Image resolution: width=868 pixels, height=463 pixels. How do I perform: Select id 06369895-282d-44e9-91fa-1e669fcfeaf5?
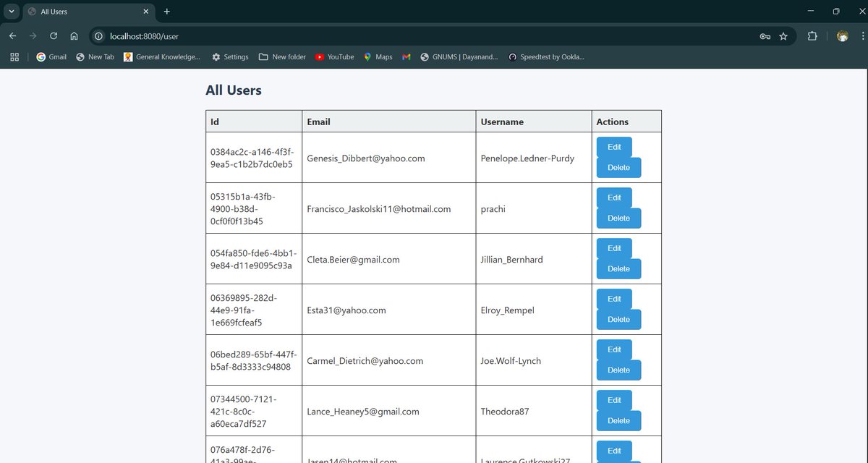coord(244,310)
